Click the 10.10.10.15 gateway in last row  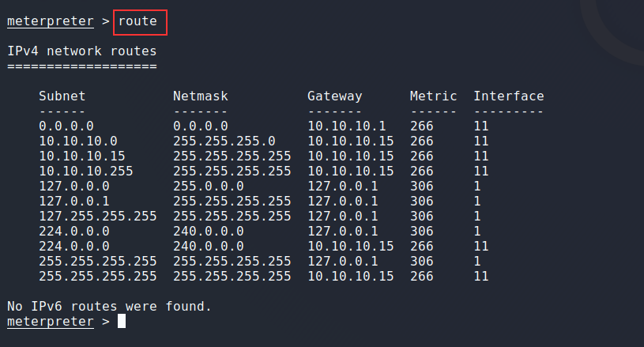tap(350, 276)
